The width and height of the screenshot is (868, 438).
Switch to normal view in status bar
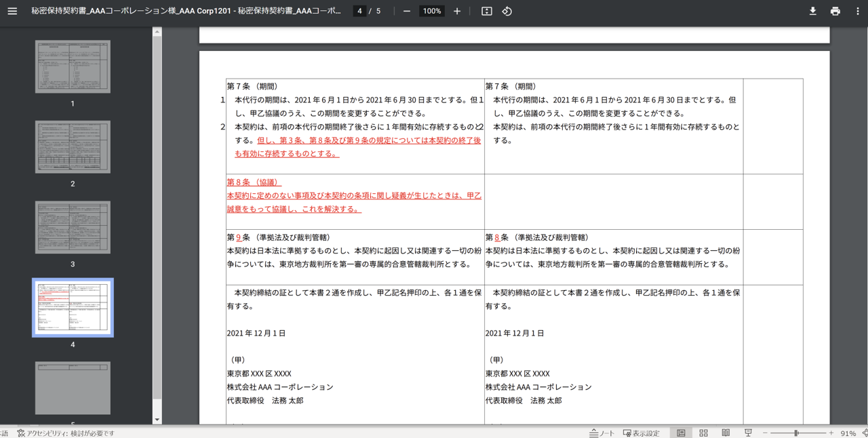(x=681, y=433)
